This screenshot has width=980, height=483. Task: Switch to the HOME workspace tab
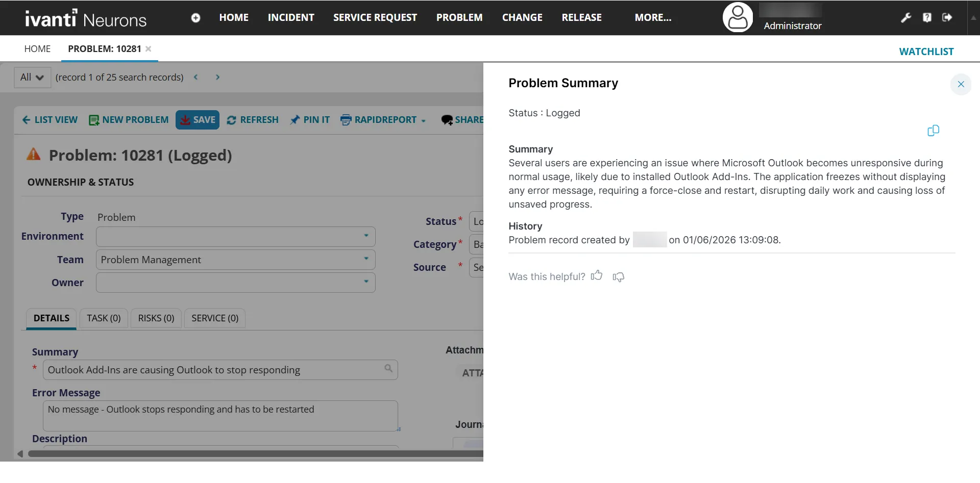tap(37, 49)
